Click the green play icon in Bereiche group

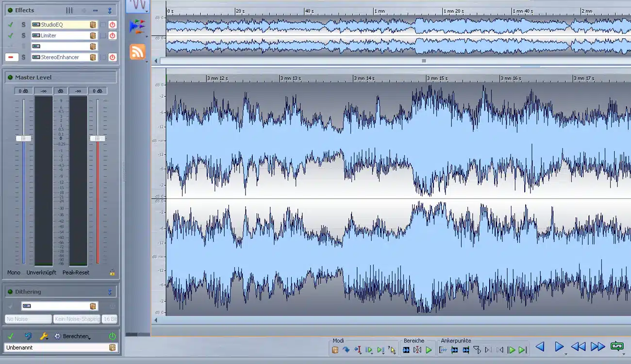[429, 350]
